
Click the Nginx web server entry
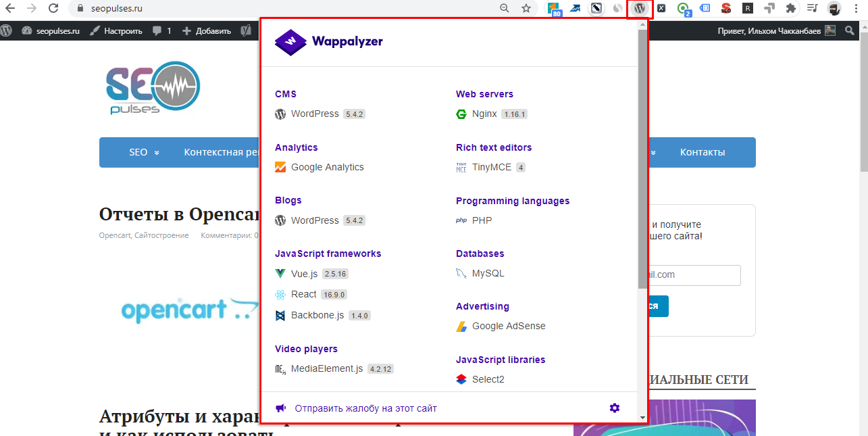(484, 114)
